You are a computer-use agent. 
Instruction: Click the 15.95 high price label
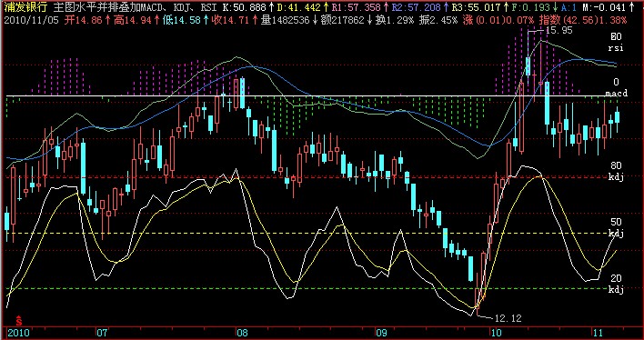point(558,30)
